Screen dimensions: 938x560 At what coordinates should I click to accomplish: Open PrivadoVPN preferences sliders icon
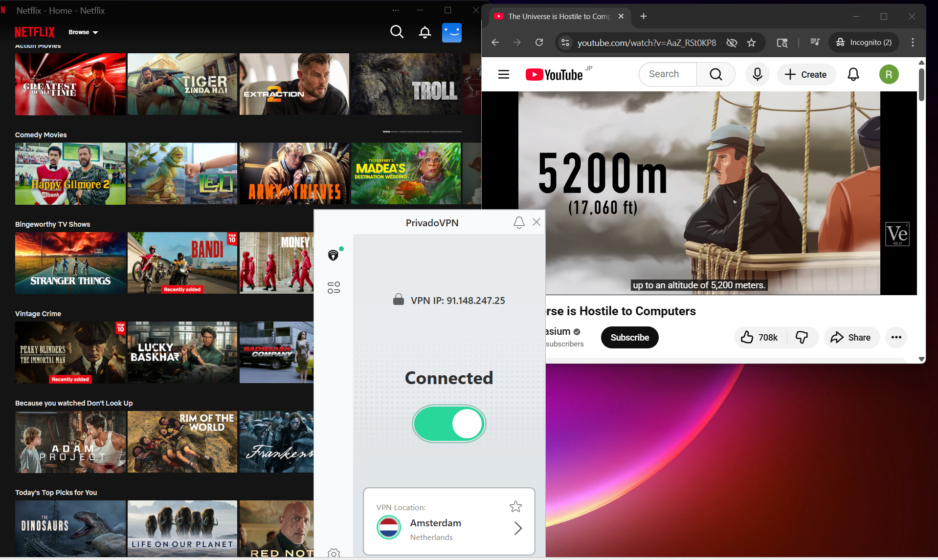click(x=334, y=287)
